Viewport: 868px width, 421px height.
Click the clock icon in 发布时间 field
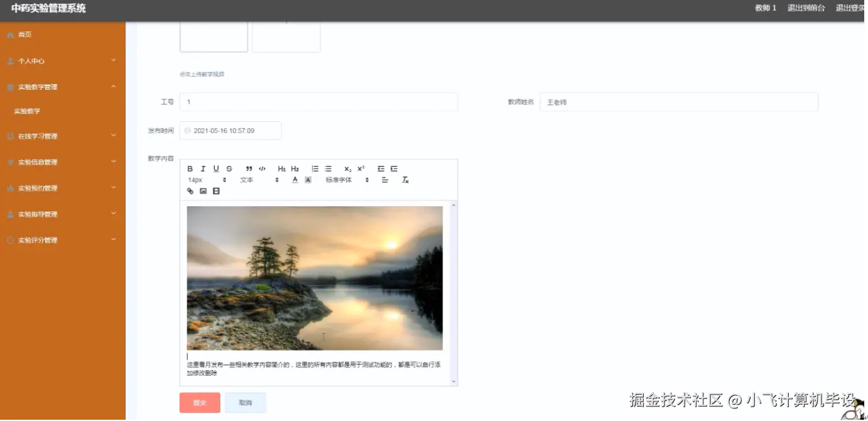pos(187,131)
